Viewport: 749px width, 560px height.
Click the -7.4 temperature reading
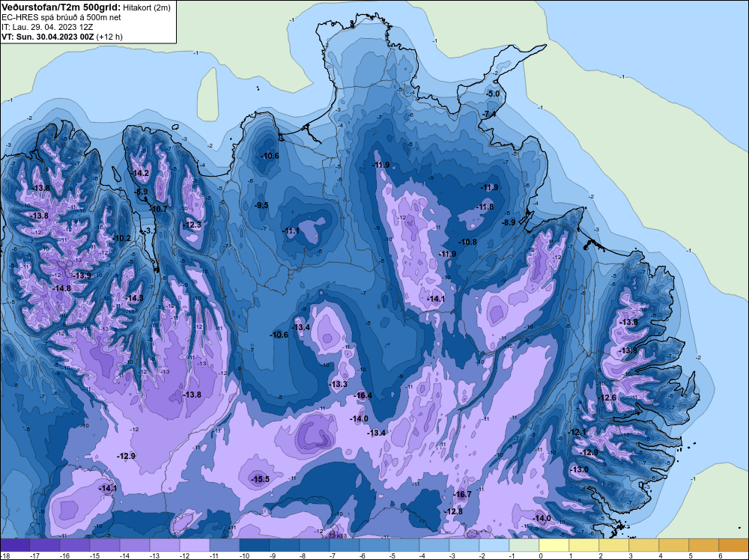[x=489, y=115]
